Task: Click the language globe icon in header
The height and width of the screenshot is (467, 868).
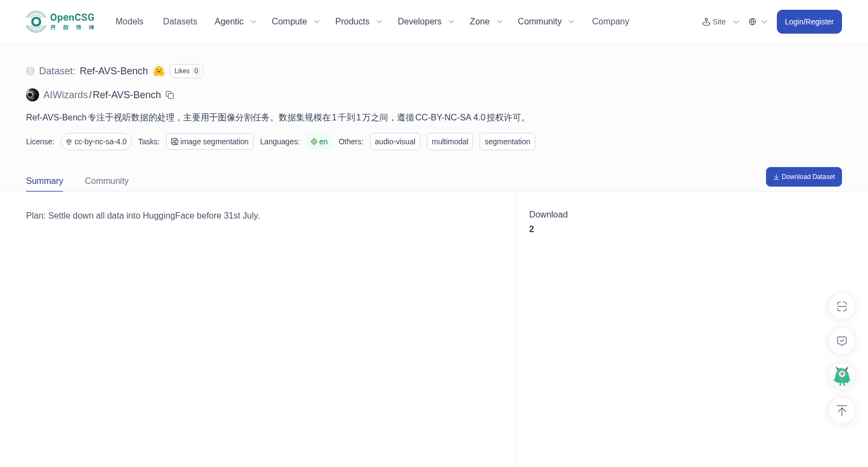Action: (x=752, y=22)
